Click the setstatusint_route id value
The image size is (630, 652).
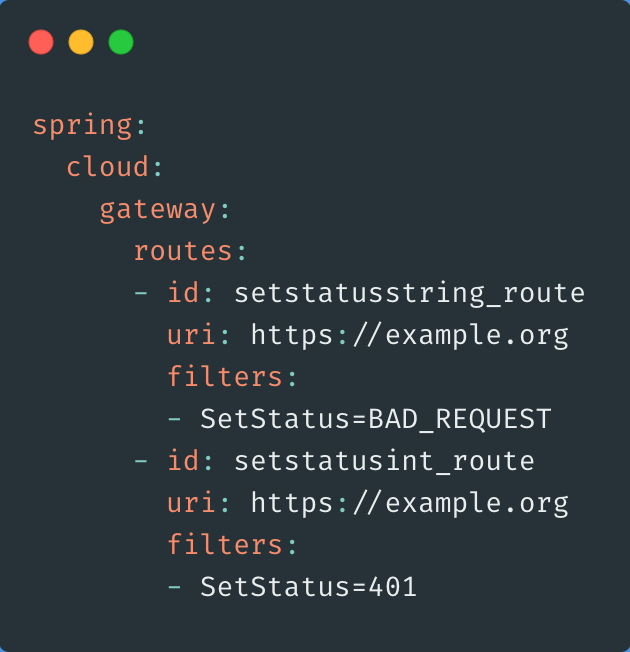pyautogui.click(x=384, y=461)
